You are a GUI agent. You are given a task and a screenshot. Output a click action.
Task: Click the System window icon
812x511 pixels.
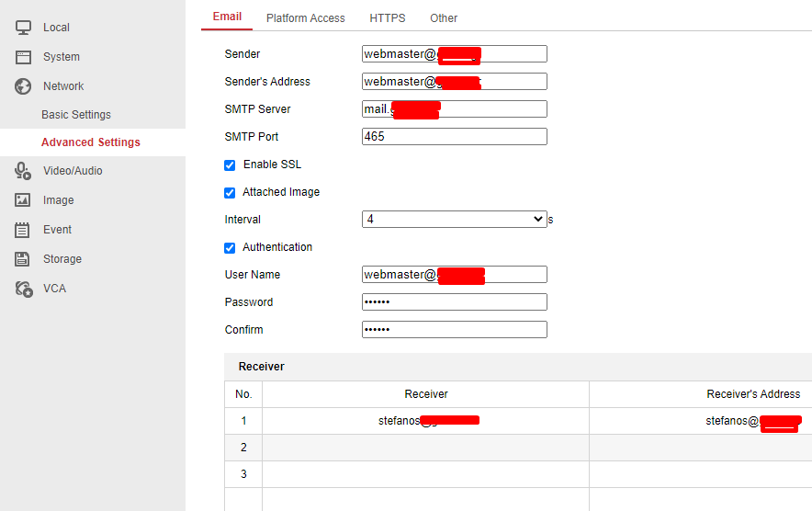[24, 57]
